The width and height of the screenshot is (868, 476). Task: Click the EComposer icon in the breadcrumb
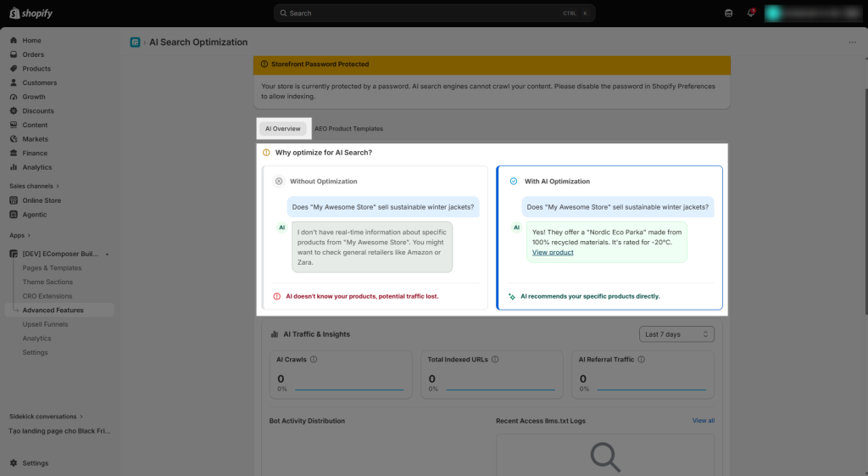[x=135, y=42]
